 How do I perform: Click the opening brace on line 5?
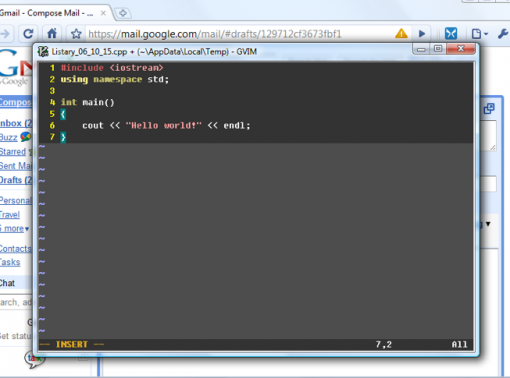63,114
